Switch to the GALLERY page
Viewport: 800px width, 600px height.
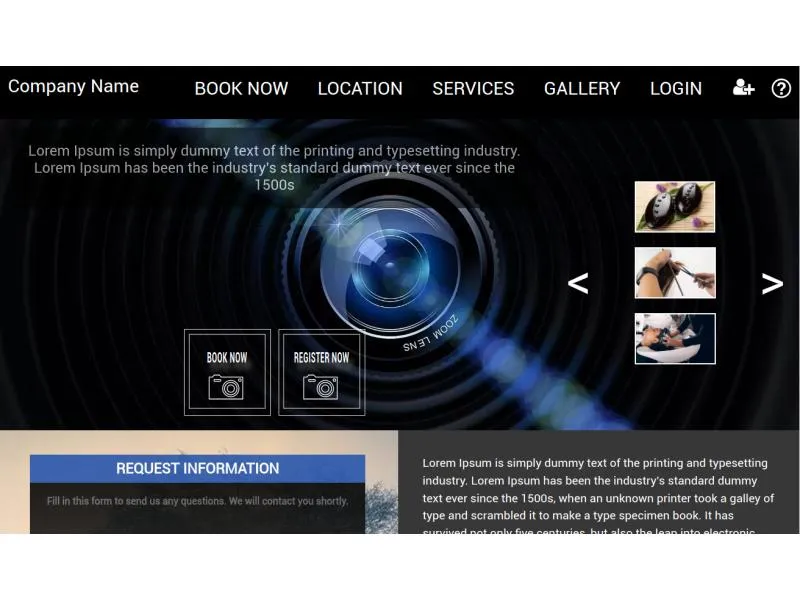pos(582,88)
